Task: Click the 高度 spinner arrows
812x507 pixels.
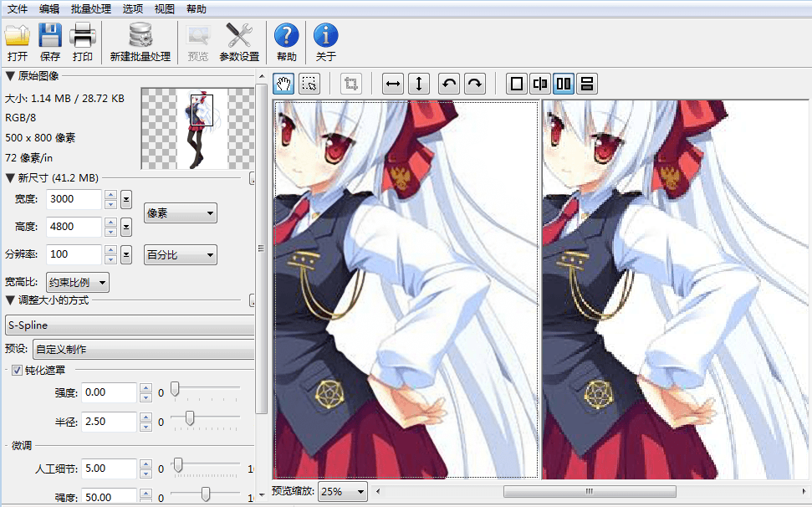Action: (x=110, y=227)
